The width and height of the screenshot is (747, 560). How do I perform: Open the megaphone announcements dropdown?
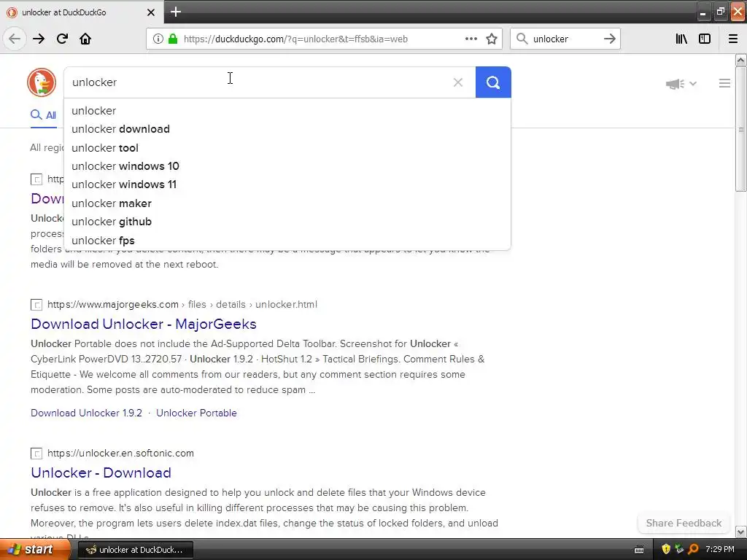coord(681,84)
